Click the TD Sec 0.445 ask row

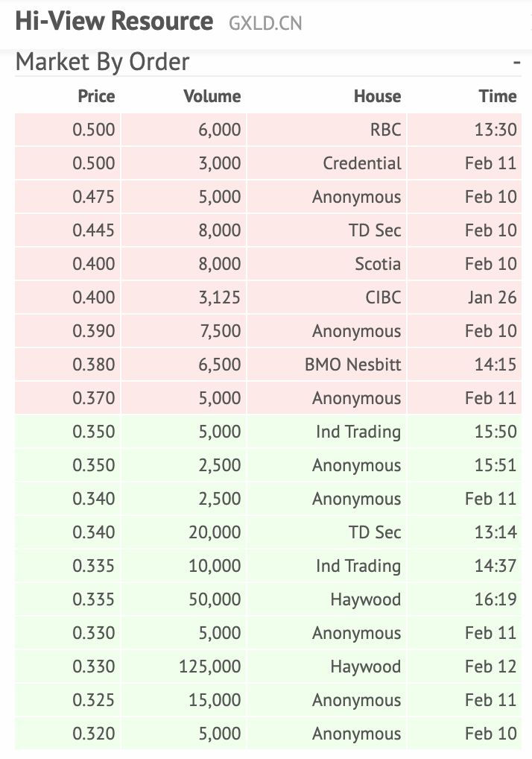click(268, 230)
